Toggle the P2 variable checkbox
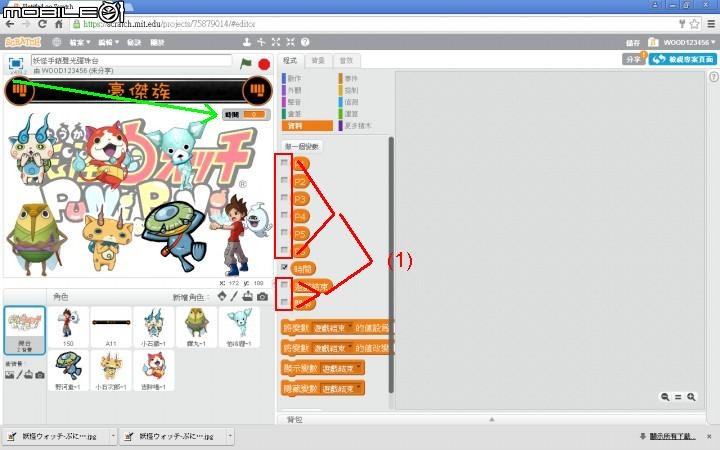 pos(284,180)
